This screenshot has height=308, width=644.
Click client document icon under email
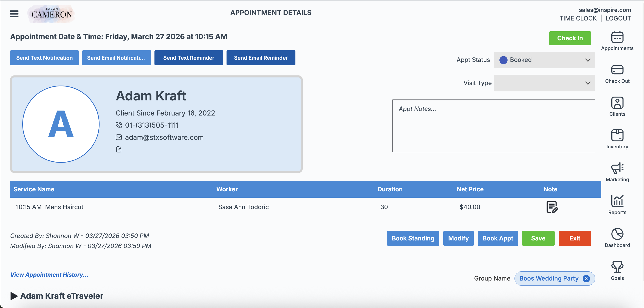(x=119, y=149)
